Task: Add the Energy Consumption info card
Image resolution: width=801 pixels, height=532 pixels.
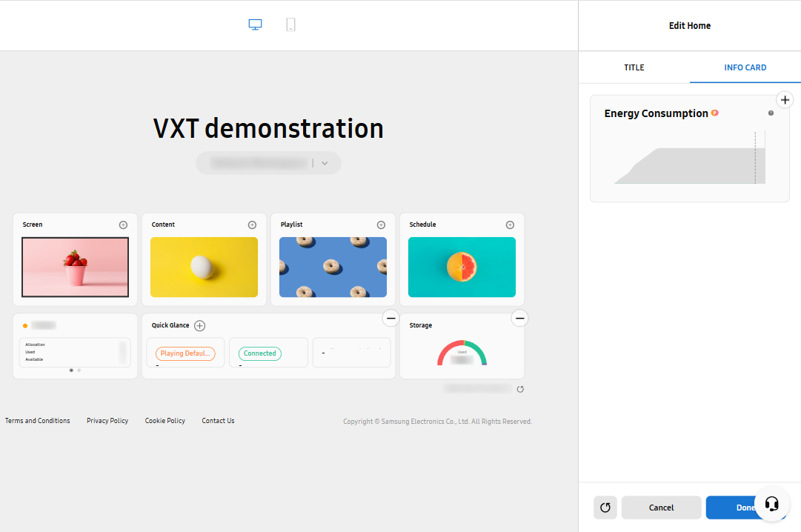Action: 785,99
